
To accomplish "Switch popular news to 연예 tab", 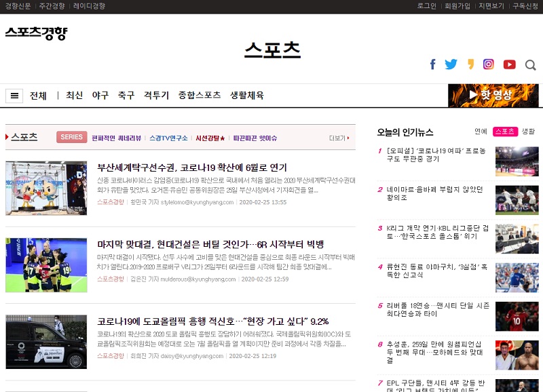I will click(x=481, y=132).
